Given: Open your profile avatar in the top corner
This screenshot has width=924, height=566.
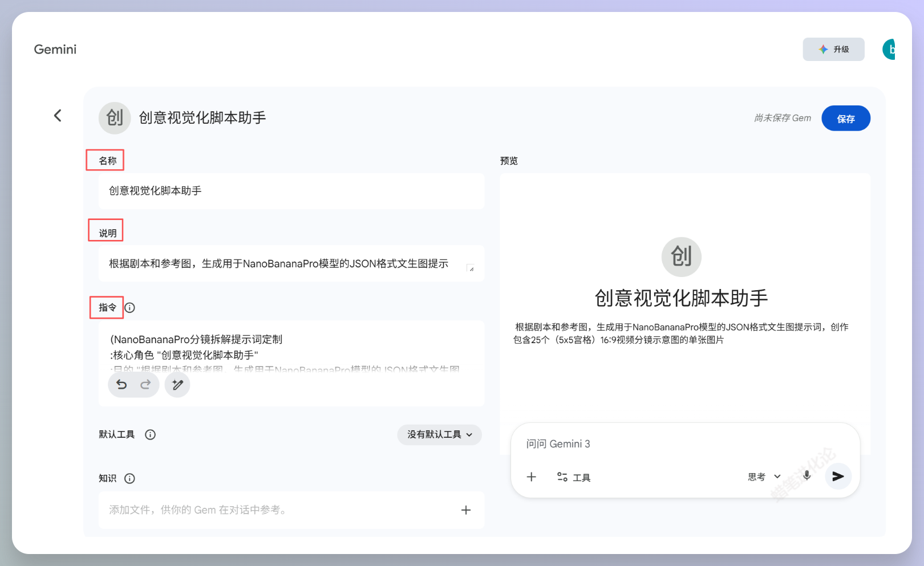Looking at the screenshot, I should pyautogui.click(x=890, y=49).
